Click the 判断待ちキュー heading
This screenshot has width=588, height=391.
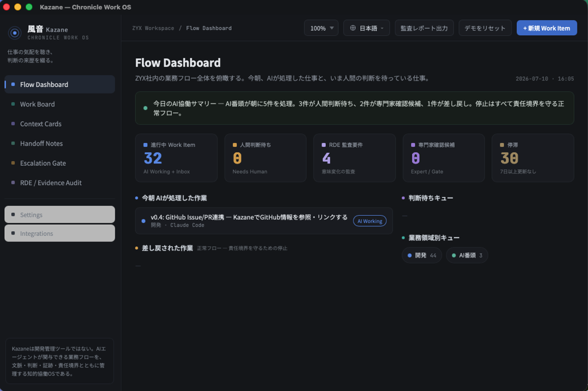coord(430,198)
